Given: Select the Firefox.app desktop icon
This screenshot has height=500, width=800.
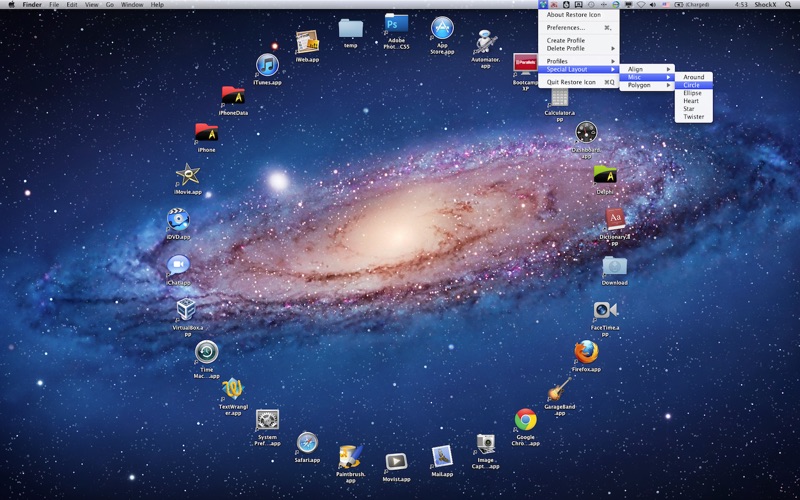Looking at the screenshot, I should (586, 352).
